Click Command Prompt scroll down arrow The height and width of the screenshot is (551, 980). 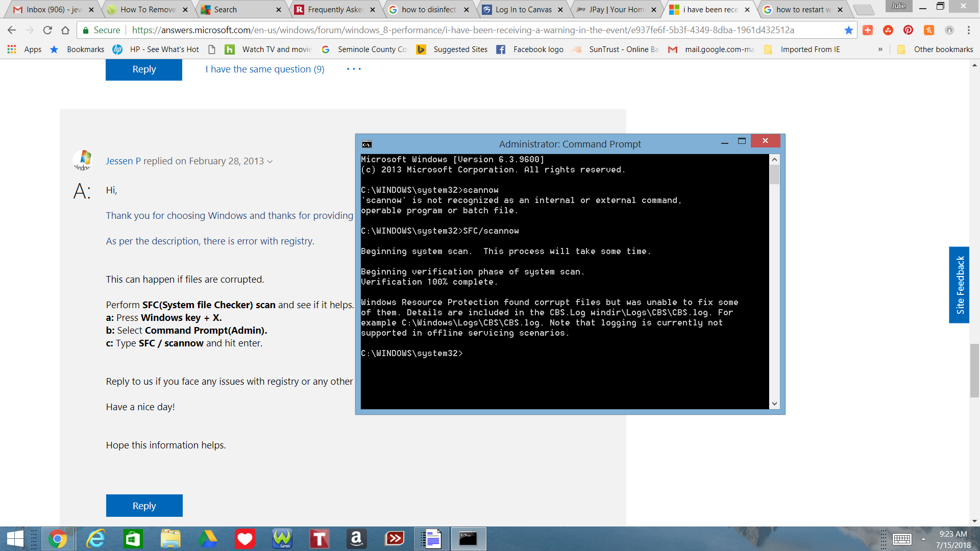[774, 404]
